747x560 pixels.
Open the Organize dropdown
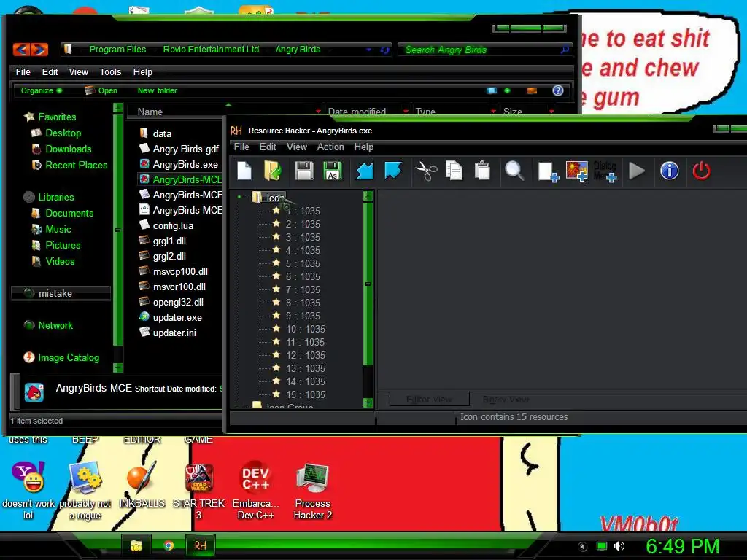pyautogui.click(x=41, y=90)
